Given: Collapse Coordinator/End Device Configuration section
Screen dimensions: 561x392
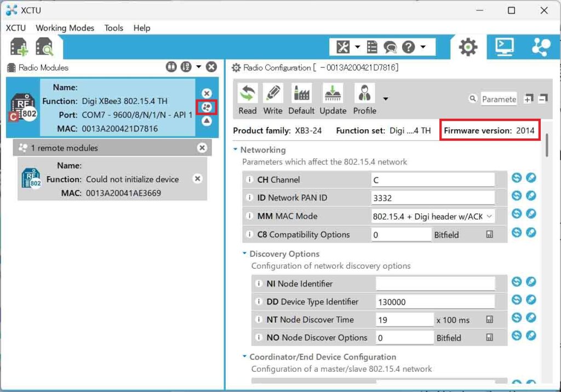Looking at the screenshot, I should 244,356.
